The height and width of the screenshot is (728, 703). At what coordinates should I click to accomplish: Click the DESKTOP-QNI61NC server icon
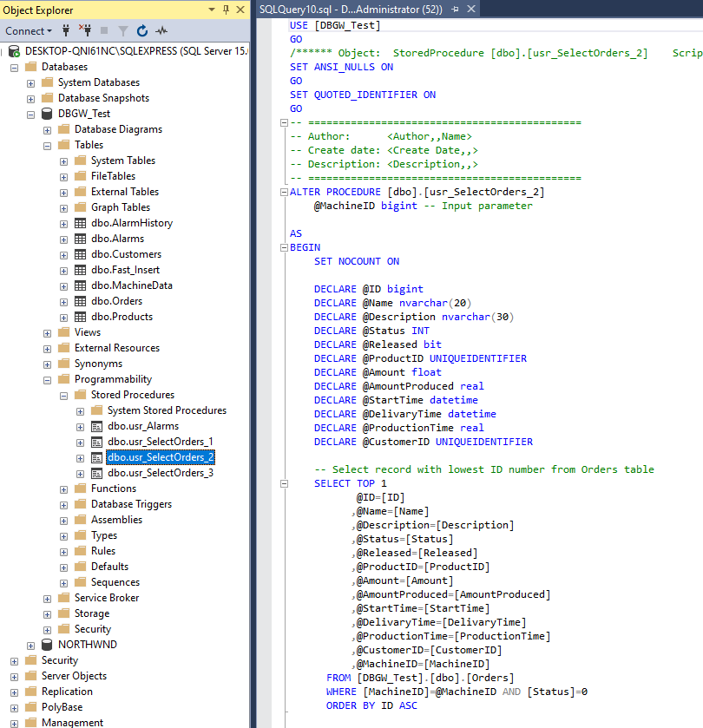tap(14, 51)
